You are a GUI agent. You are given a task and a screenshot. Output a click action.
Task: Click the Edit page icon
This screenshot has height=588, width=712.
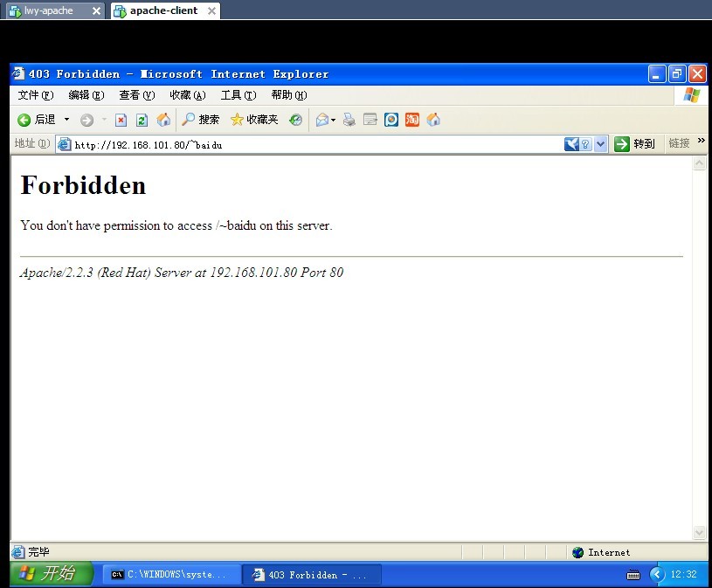pos(370,120)
